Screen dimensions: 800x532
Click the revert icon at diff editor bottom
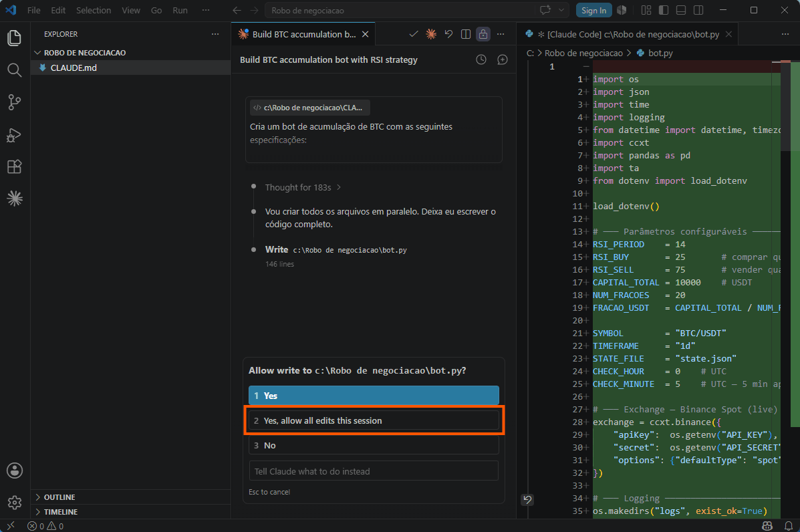pyautogui.click(x=527, y=499)
